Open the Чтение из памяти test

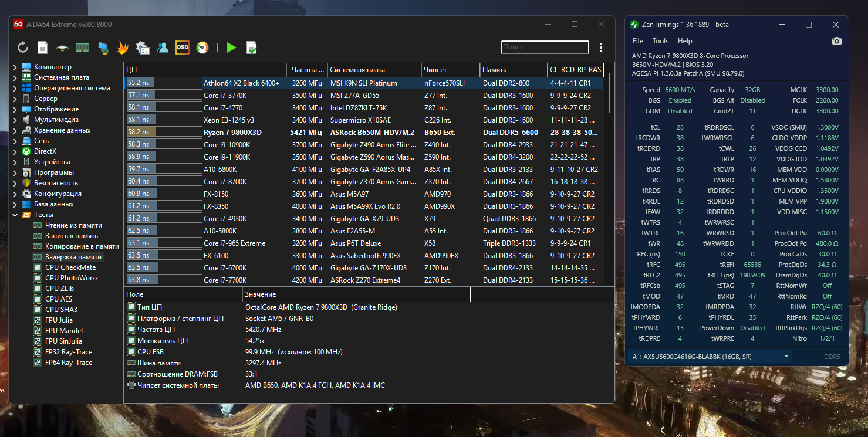click(x=73, y=225)
